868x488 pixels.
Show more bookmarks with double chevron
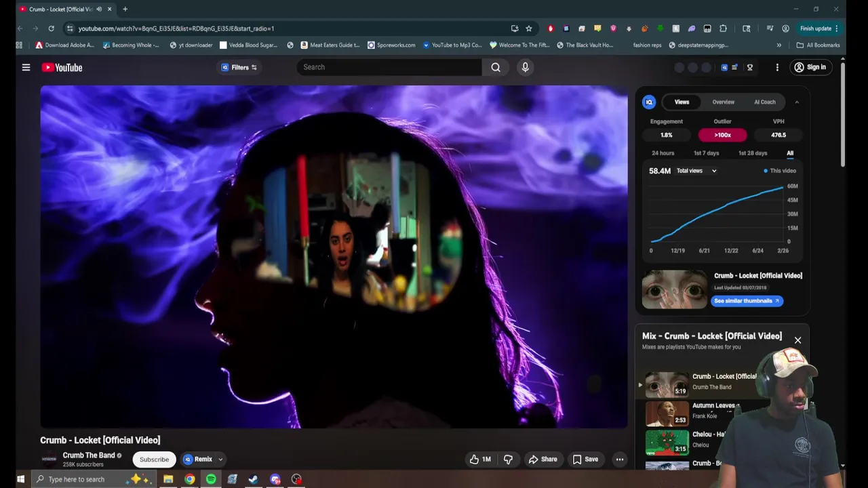tap(778, 45)
